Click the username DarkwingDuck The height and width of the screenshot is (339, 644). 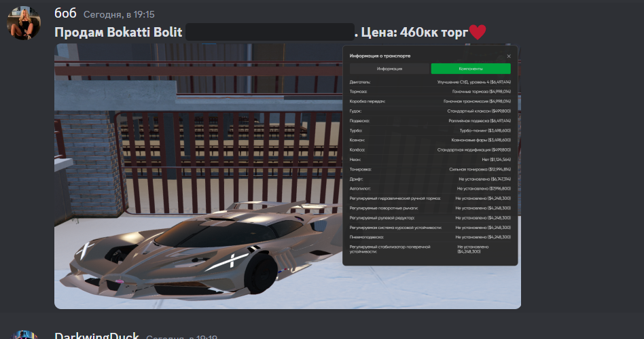[96, 336]
